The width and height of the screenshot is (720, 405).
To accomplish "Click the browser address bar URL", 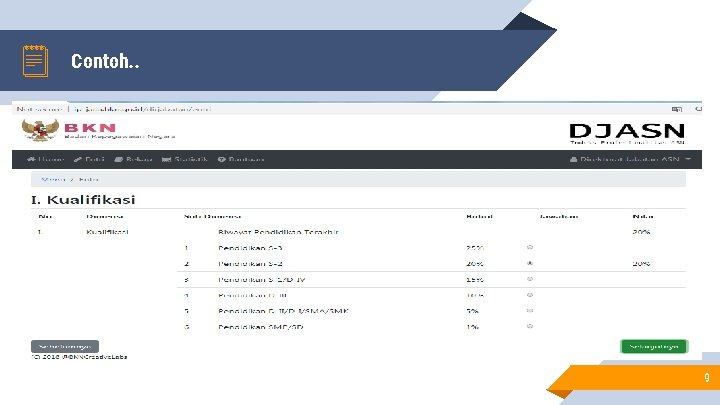I will tap(143, 109).
